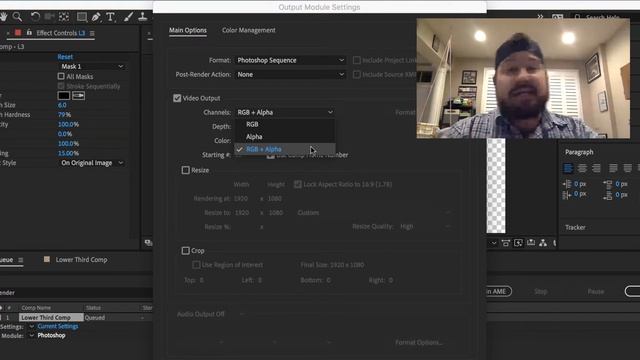This screenshot has height=360, width=640.
Task: Open the On Original Image dropdown
Action: click(92, 163)
